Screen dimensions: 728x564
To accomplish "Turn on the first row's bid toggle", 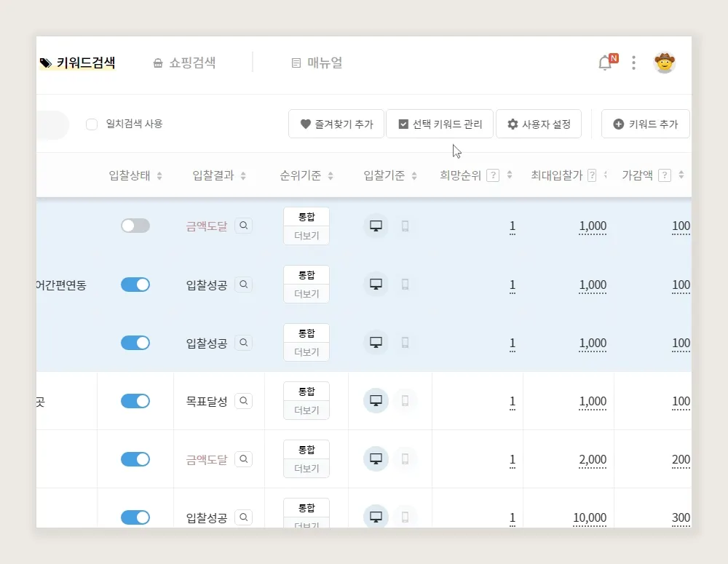I will (135, 226).
